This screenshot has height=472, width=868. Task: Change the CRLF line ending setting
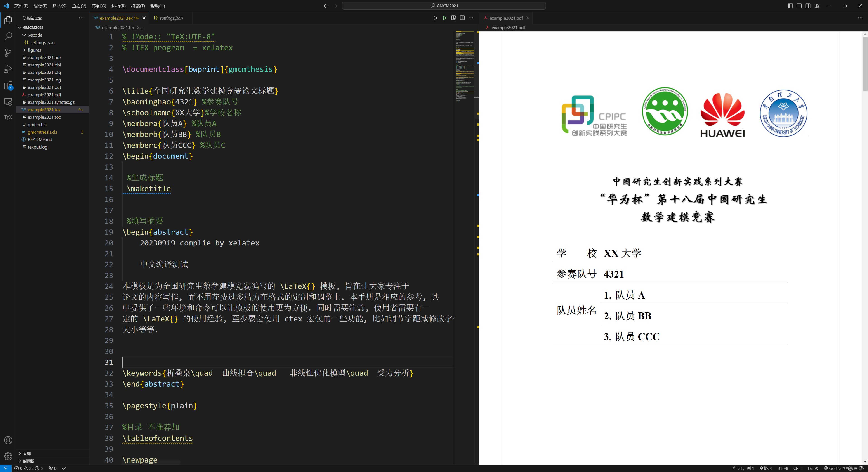pyautogui.click(x=797, y=468)
